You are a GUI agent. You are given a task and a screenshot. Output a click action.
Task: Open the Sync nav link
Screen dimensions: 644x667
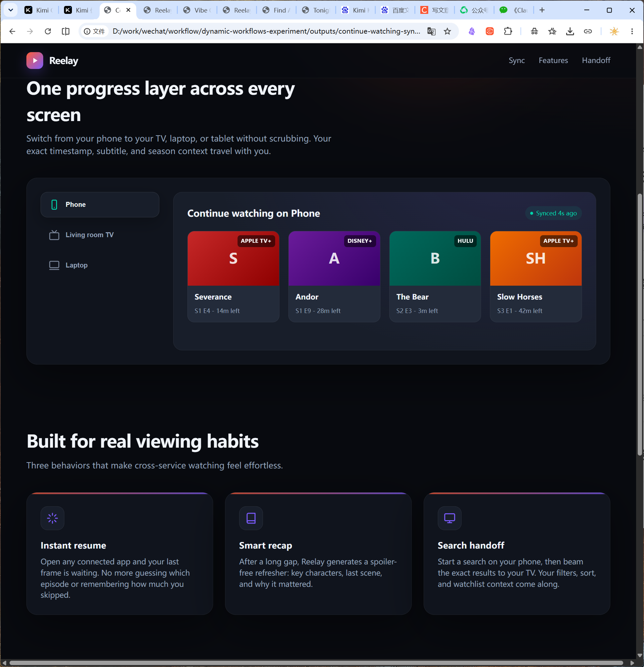516,61
